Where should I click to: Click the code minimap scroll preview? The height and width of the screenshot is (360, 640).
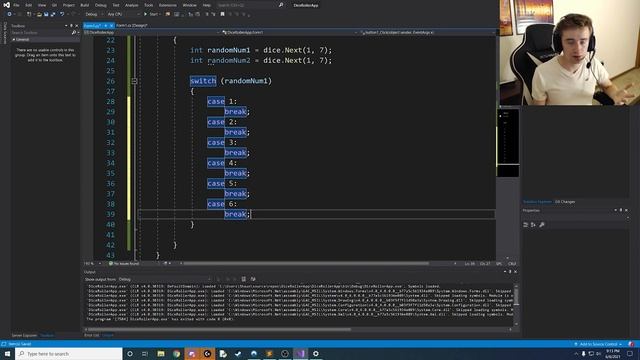click(x=508, y=142)
